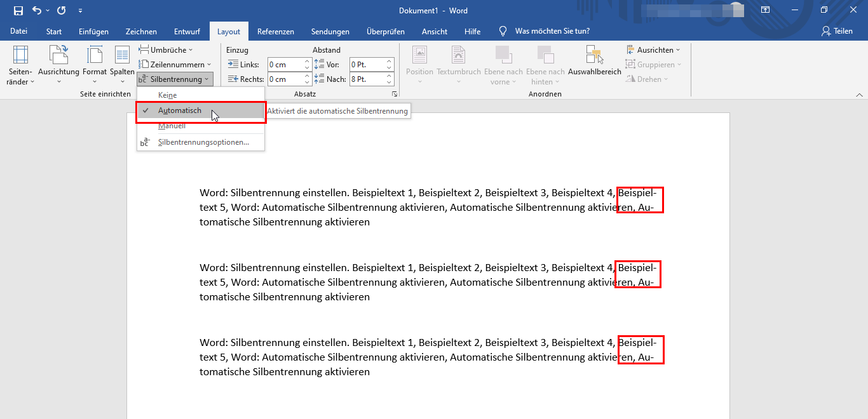Image resolution: width=868 pixels, height=419 pixels.
Task: Click the Zeilennummern icon
Action: pos(144,64)
